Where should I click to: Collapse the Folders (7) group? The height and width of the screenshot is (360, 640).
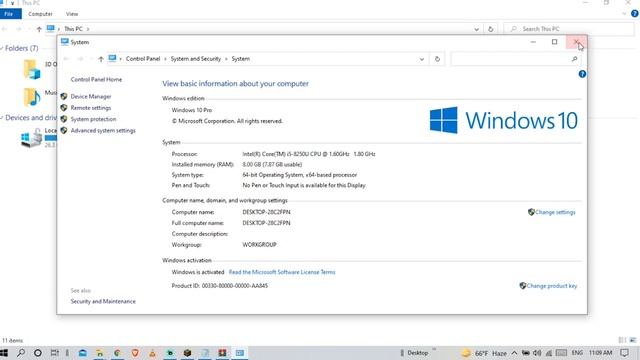pyautogui.click(x=2, y=49)
